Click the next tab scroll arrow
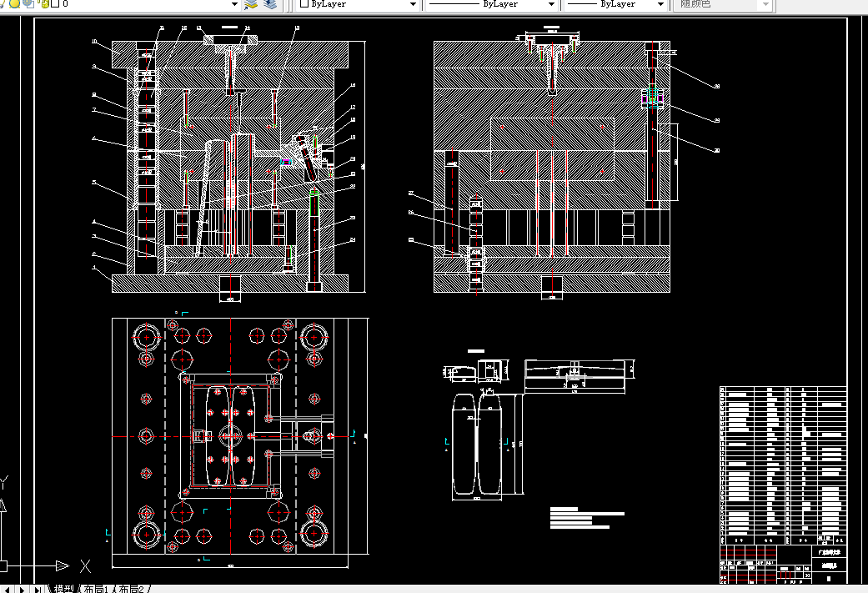Screen dimensions: 868x593 (x=23, y=589)
